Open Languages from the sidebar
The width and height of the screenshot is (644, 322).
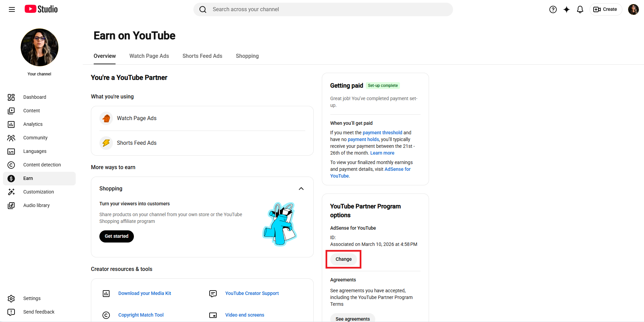point(39,152)
